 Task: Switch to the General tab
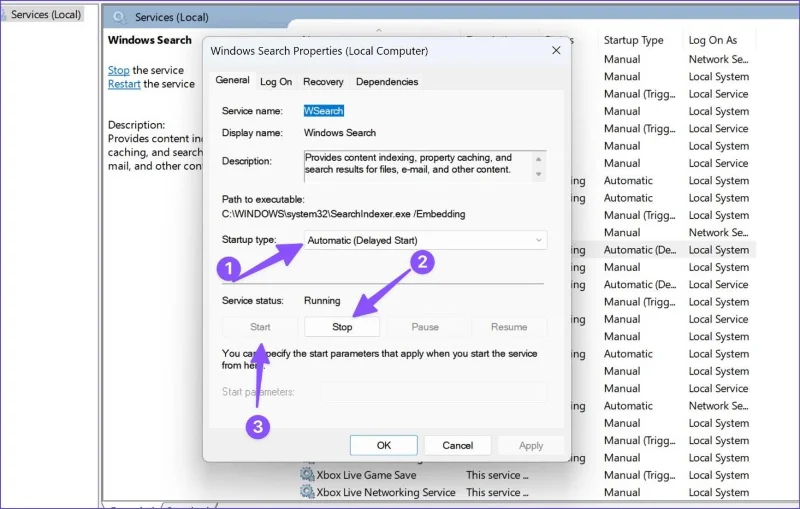[232, 80]
